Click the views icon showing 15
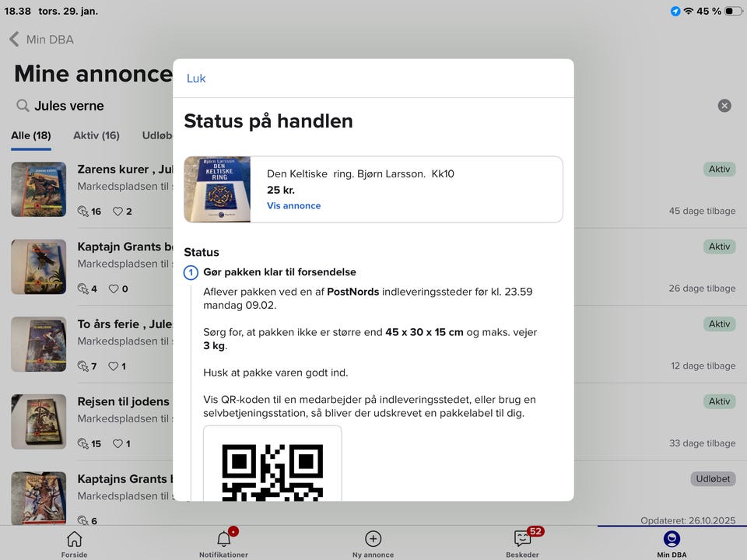The image size is (747, 560). 83,444
